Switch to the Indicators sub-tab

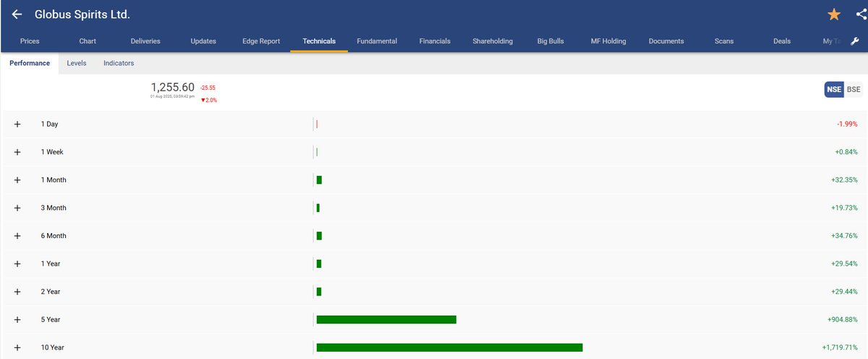tap(119, 63)
